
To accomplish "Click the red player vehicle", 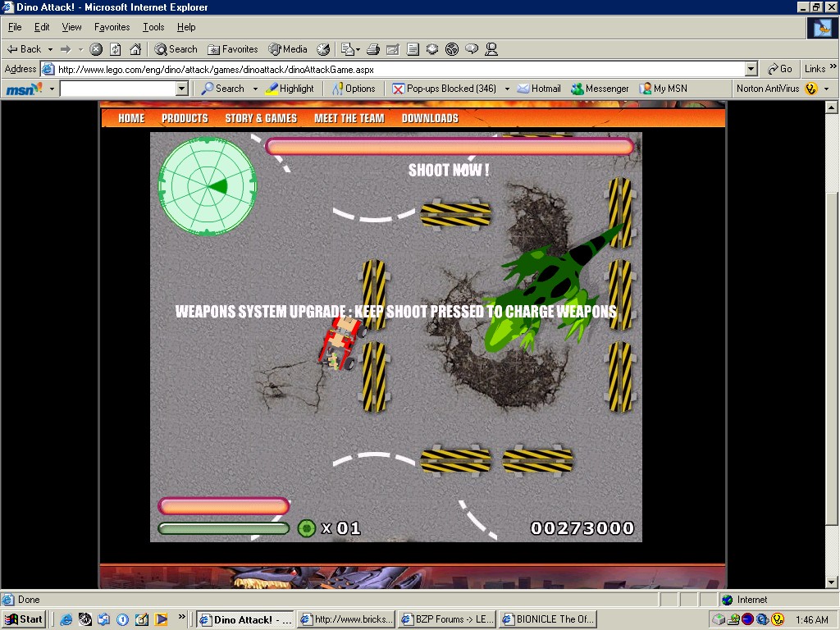I will 342,343.
